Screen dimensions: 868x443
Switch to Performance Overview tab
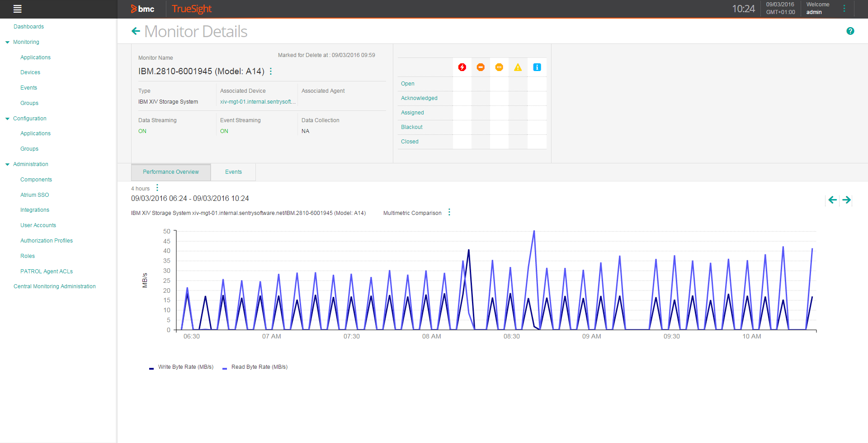(x=171, y=172)
